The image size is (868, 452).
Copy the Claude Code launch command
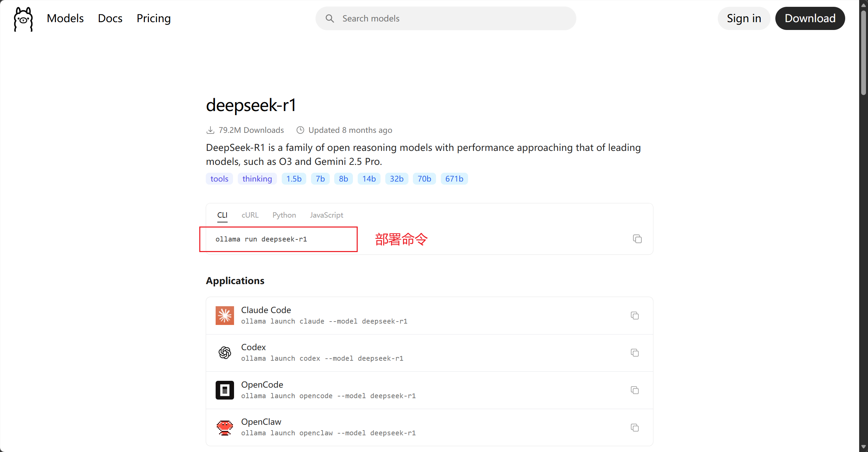[x=634, y=315]
